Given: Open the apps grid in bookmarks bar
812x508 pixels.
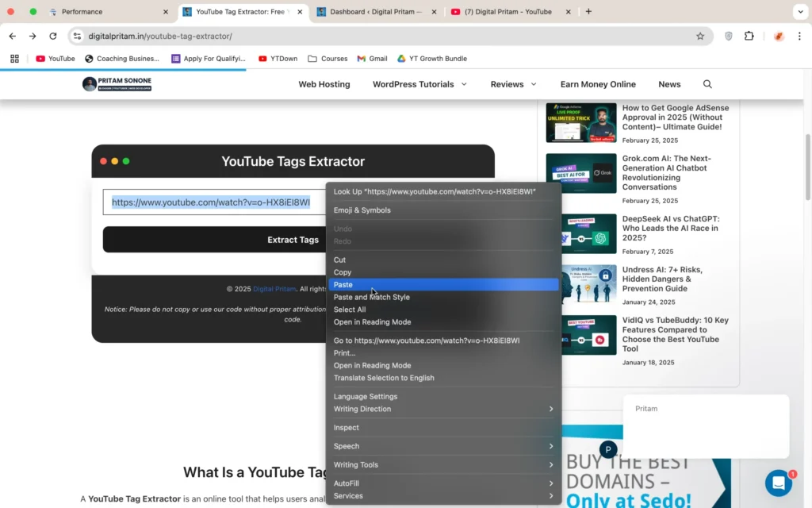Looking at the screenshot, I should point(14,59).
